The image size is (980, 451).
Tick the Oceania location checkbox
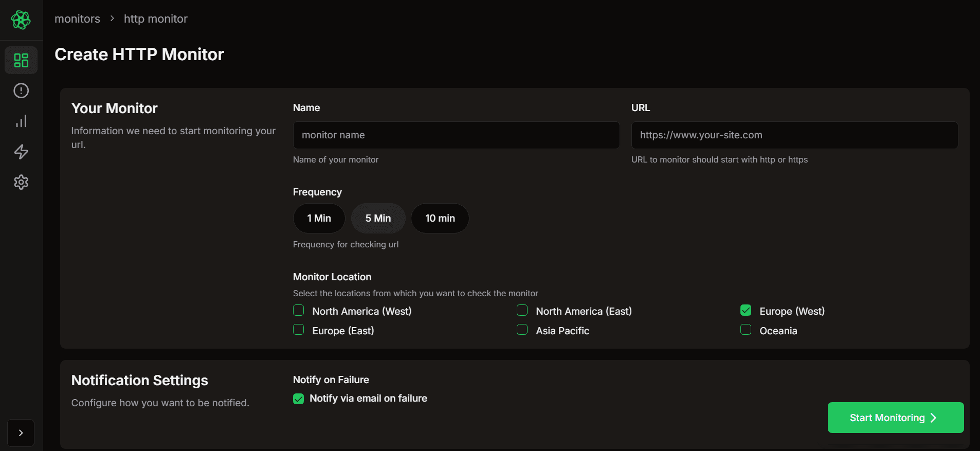click(746, 330)
